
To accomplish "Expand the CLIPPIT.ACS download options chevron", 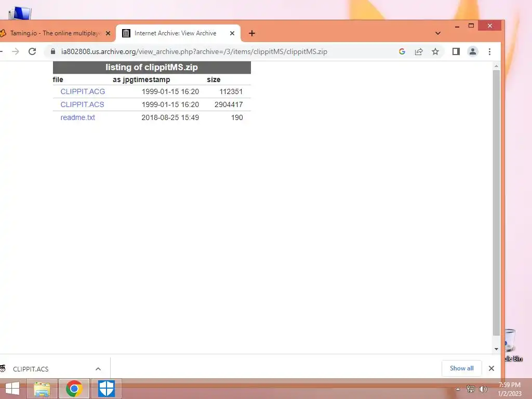I will coord(98,369).
